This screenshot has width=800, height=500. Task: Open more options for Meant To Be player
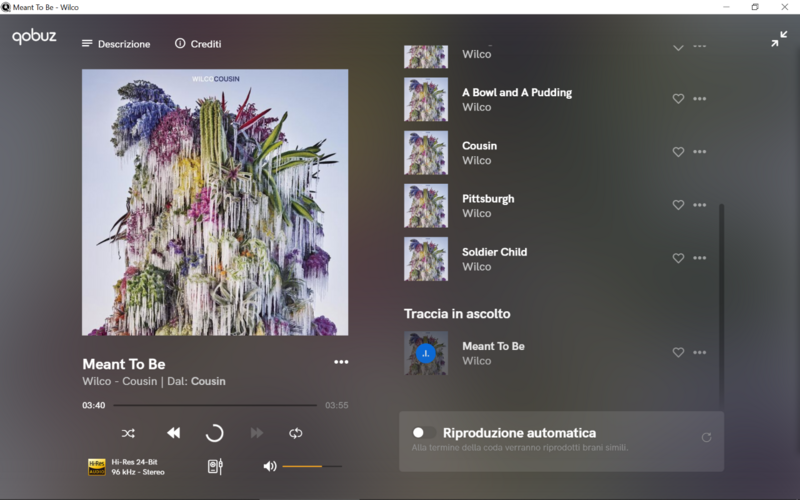[341, 362]
